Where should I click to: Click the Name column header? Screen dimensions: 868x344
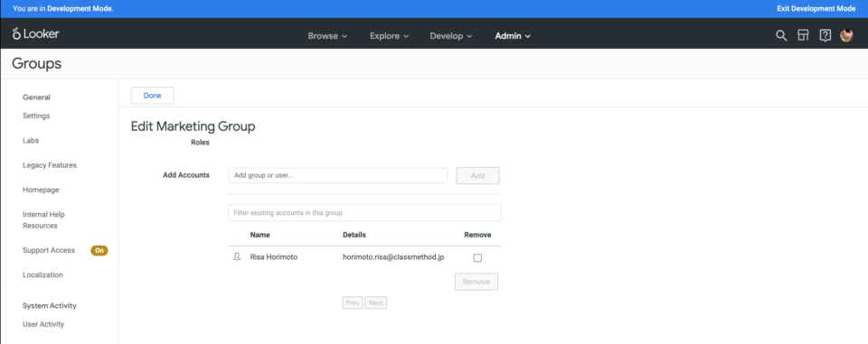coord(260,235)
